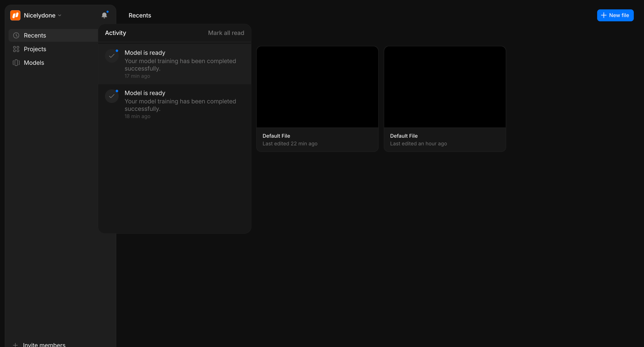Open the Model is ready notification from 17 min ago
The height and width of the screenshot is (347, 644).
(175, 64)
